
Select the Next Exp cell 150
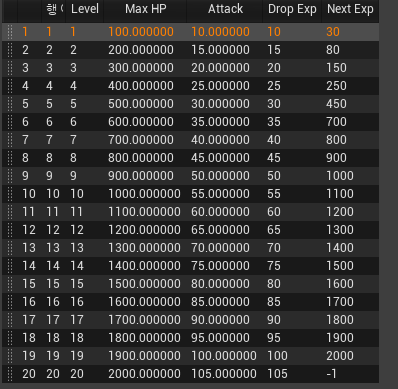click(336, 68)
